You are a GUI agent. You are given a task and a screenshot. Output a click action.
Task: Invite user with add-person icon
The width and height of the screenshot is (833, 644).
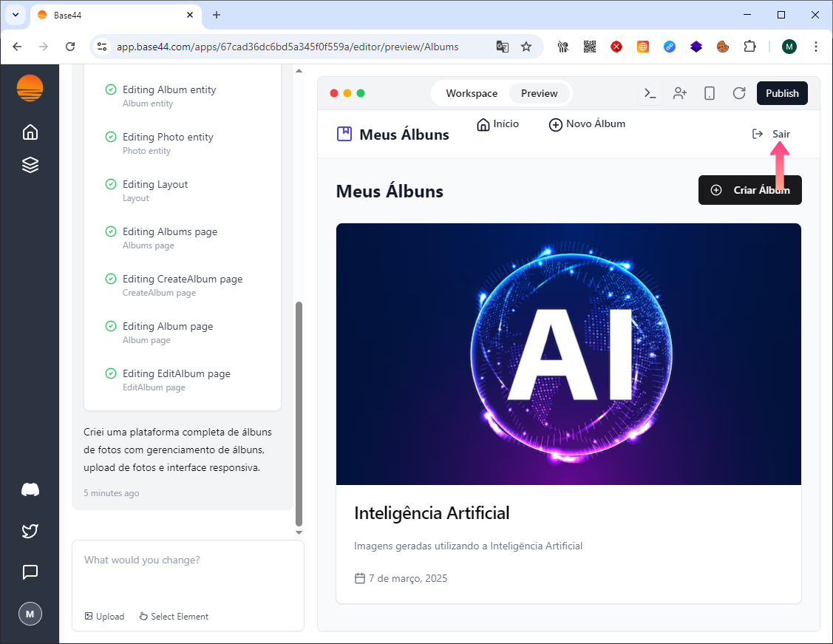coord(680,93)
